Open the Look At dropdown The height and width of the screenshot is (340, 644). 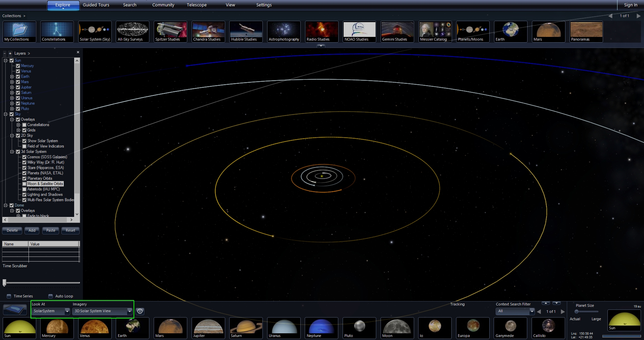click(x=51, y=311)
